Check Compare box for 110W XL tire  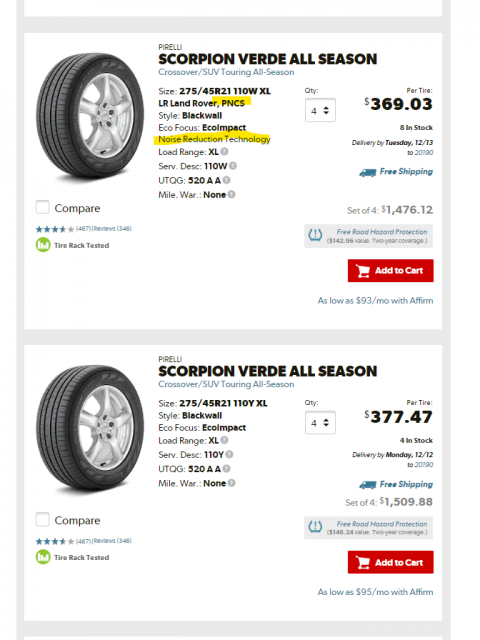point(42,207)
